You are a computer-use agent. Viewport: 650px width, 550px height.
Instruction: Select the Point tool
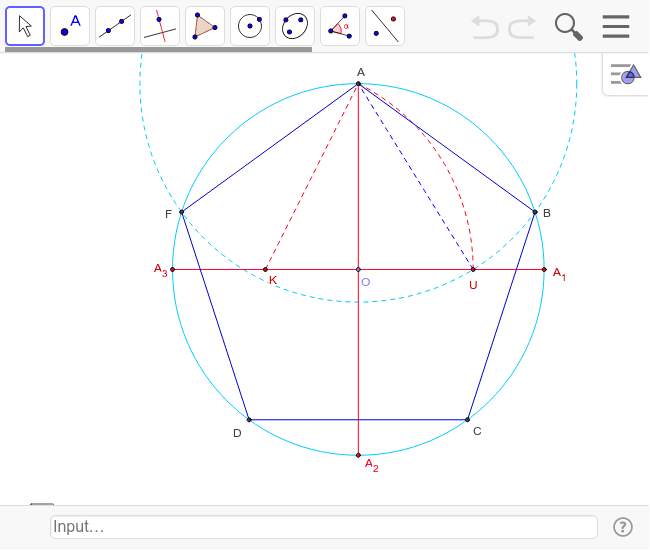[x=70, y=26]
